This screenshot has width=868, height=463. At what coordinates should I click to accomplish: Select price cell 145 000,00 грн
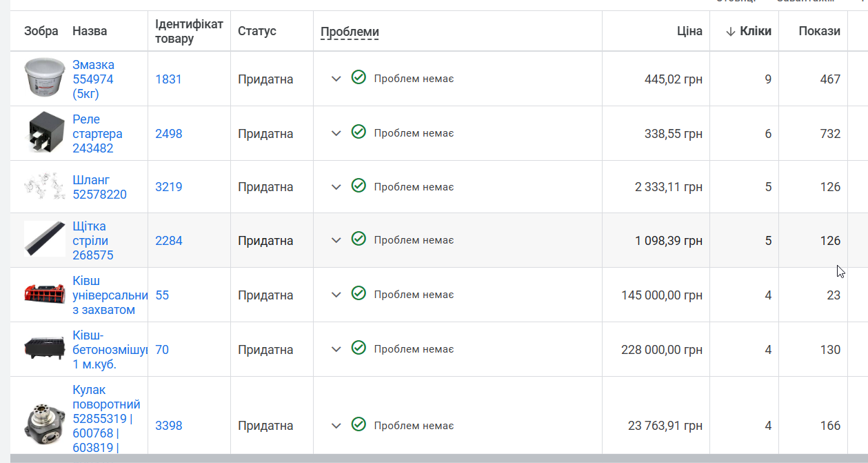(x=662, y=295)
